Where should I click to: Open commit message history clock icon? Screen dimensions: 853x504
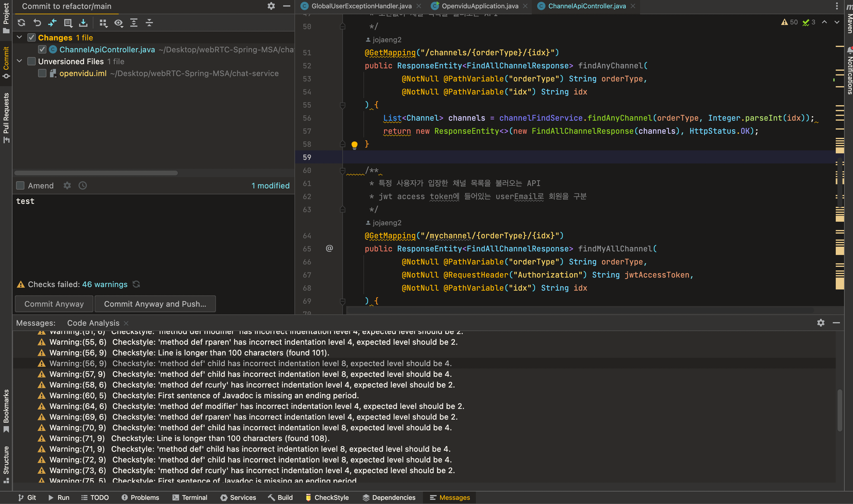pyautogui.click(x=83, y=185)
